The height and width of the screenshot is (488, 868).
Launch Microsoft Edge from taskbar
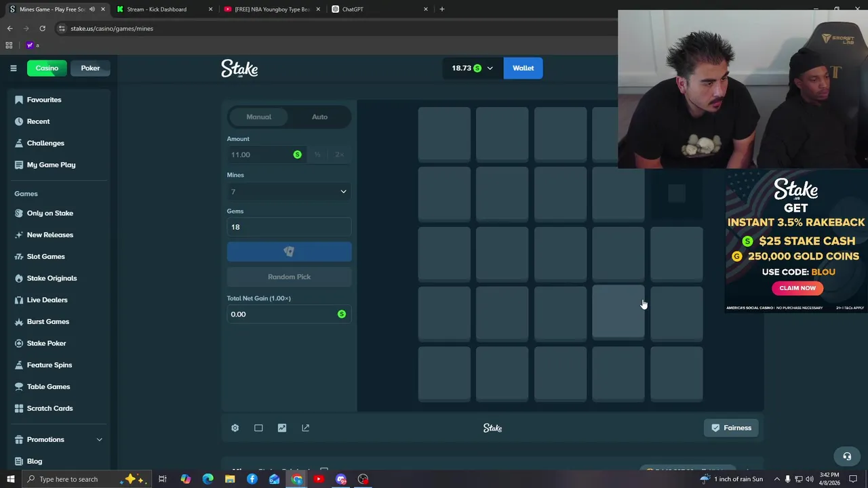[208, 479]
